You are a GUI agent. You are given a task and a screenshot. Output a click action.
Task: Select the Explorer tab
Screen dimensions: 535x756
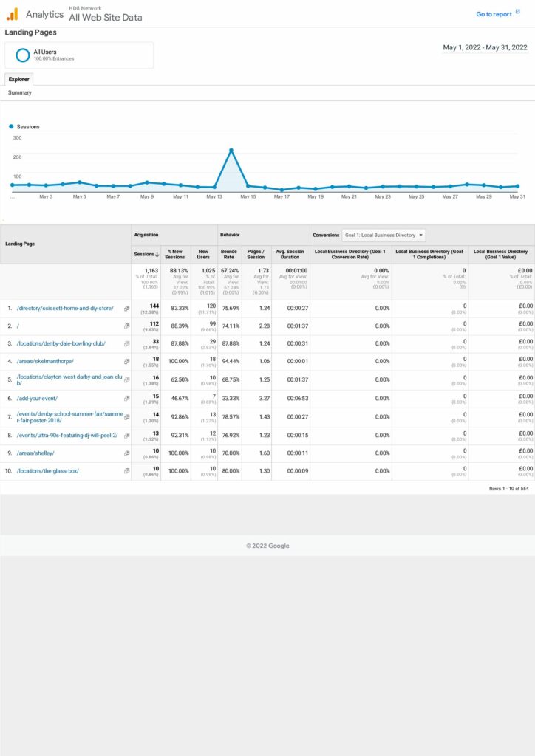tap(19, 79)
